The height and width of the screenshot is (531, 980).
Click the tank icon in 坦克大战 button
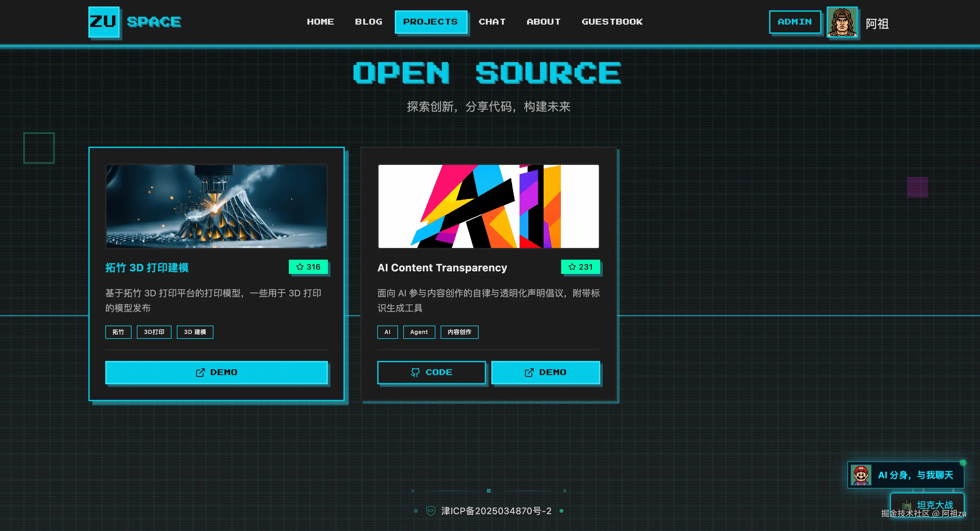(x=907, y=505)
